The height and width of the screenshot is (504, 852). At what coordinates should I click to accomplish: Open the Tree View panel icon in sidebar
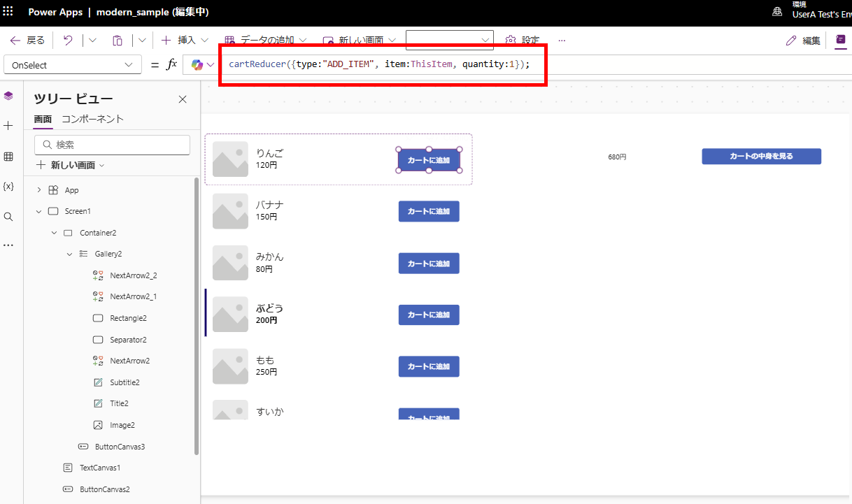(x=8, y=96)
